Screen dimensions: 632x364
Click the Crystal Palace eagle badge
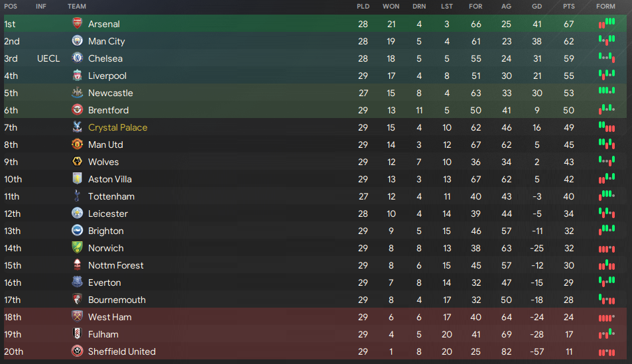point(77,127)
